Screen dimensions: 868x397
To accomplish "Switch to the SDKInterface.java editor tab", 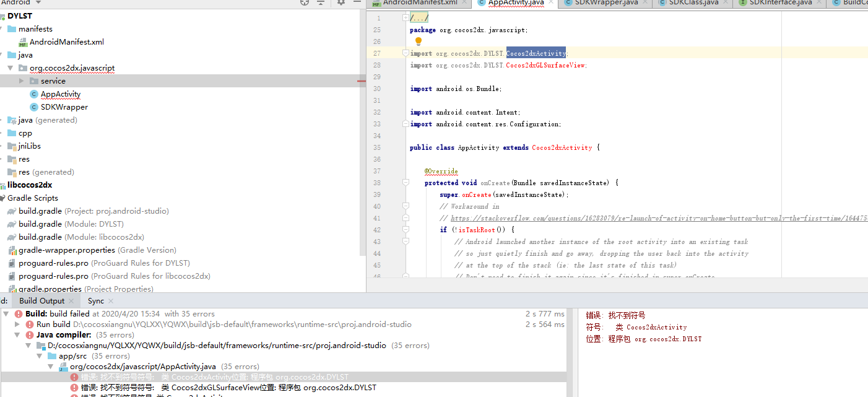I will pyautogui.click(x=780, y=2).
